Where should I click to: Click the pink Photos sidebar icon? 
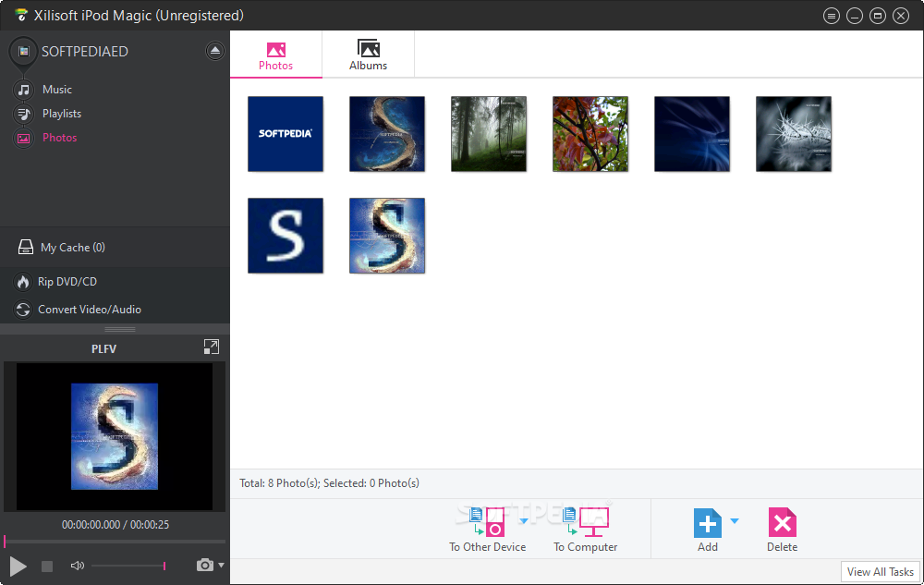pyautogui.click(x=24, y=138)
